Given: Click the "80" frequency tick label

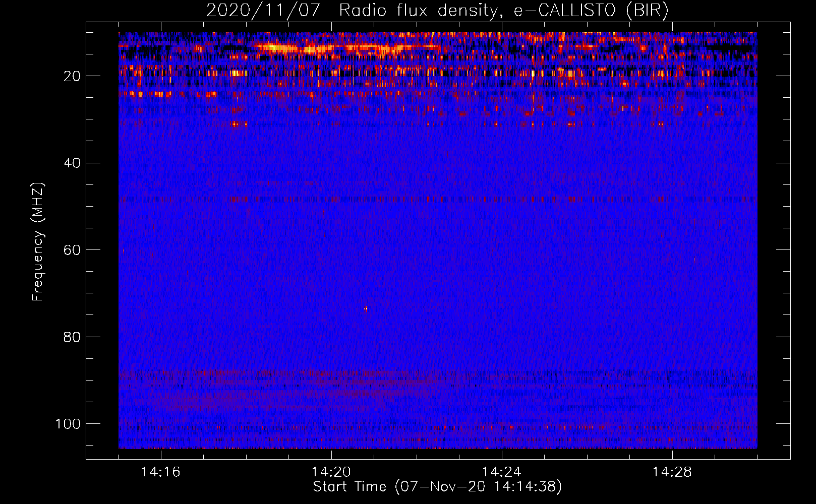Looking at the screenshot, I should click(x=72, y=337).
